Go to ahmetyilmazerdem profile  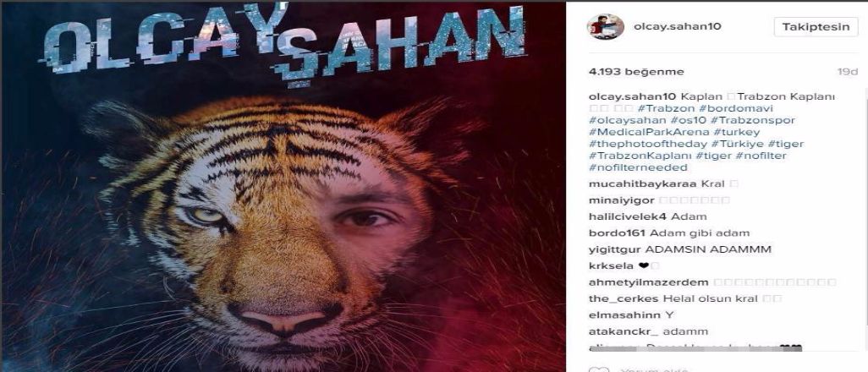tap(640, 282)
